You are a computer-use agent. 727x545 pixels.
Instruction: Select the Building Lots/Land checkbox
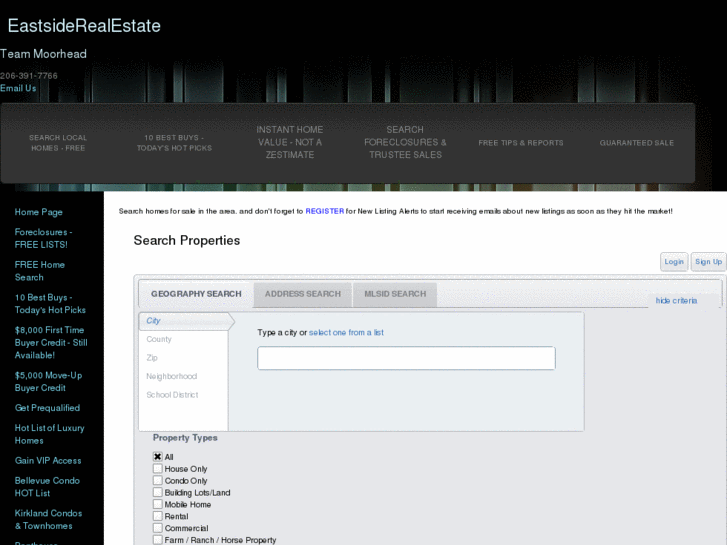(x=158, y=492)
